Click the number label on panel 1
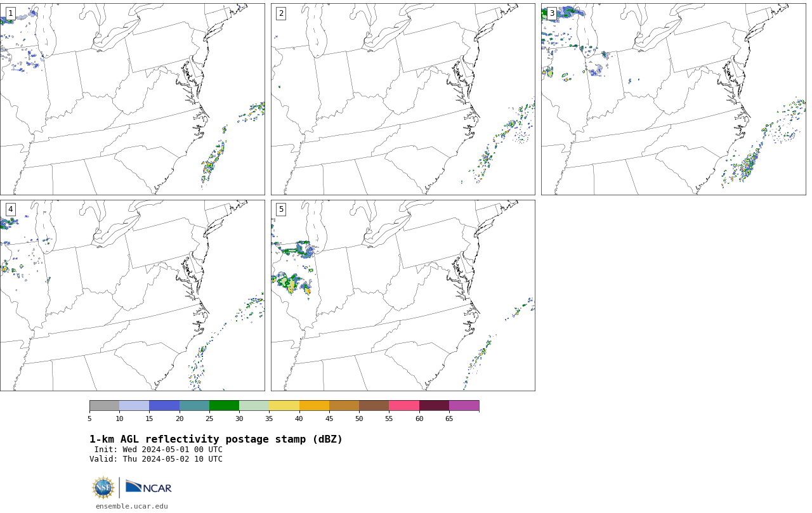Image resolution: width=812 pixels, height=513 pixels. (10, 13)
